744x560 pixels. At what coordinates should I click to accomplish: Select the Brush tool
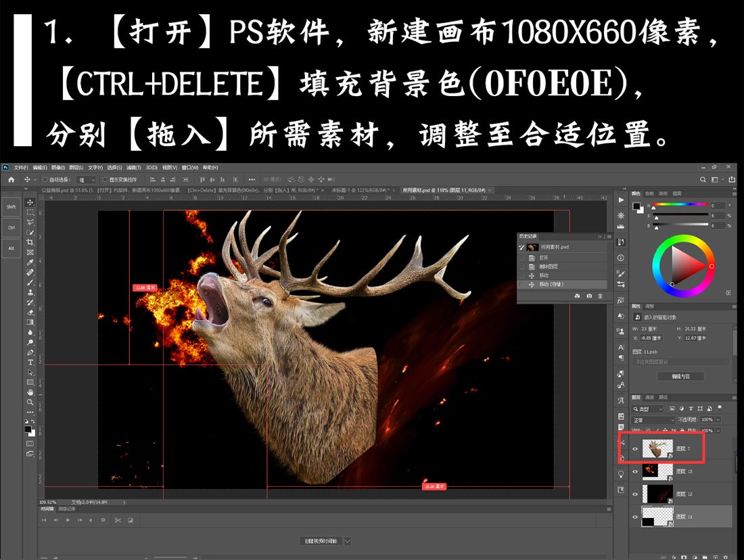30,283
